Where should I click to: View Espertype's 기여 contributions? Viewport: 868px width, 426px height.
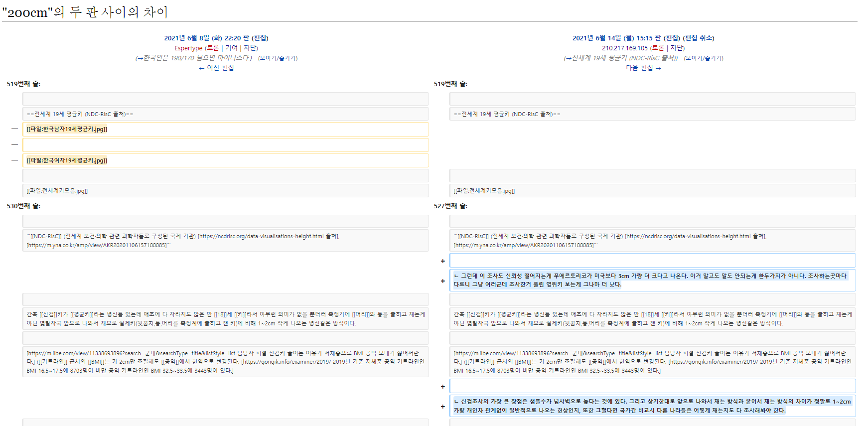(231, 48)
